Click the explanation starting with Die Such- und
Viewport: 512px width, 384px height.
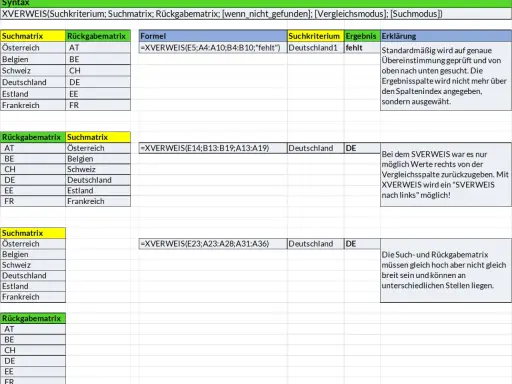446,270
